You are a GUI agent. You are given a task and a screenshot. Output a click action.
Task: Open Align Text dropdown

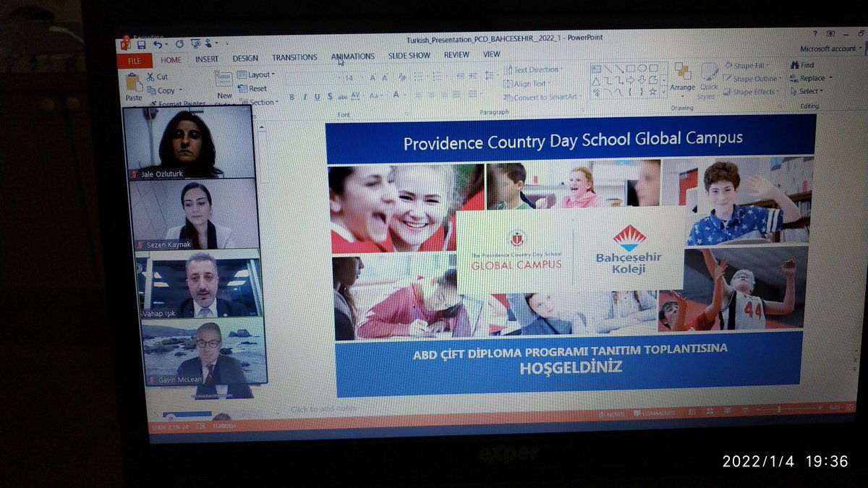coord(528,84)
